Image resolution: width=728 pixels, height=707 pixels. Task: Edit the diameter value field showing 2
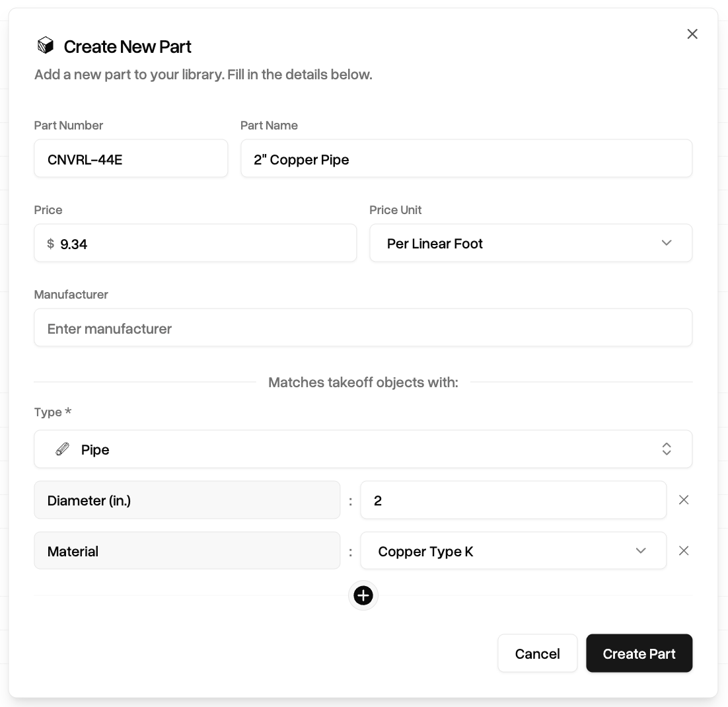click(513, 500)
